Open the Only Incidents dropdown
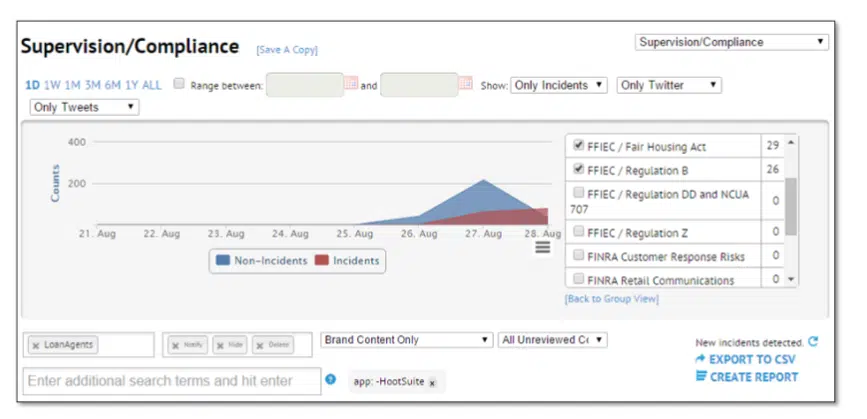Screen dimensions: 867x419 pyautogui.click(x=558, y=85)
